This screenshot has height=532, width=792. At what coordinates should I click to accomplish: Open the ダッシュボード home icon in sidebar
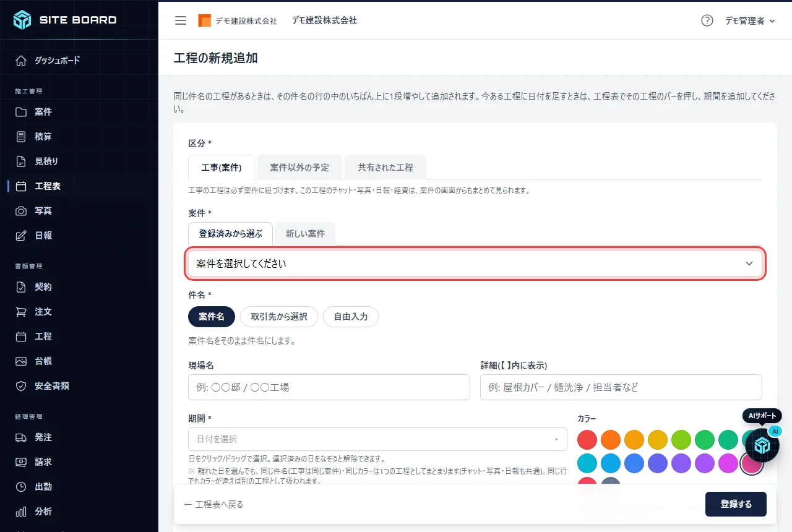[x=21, y=61]
